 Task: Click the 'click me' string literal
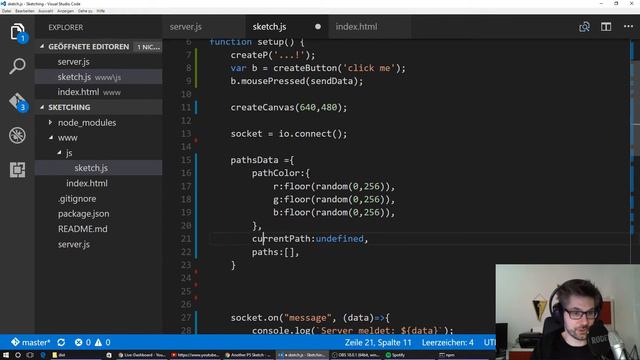[369, 68]
